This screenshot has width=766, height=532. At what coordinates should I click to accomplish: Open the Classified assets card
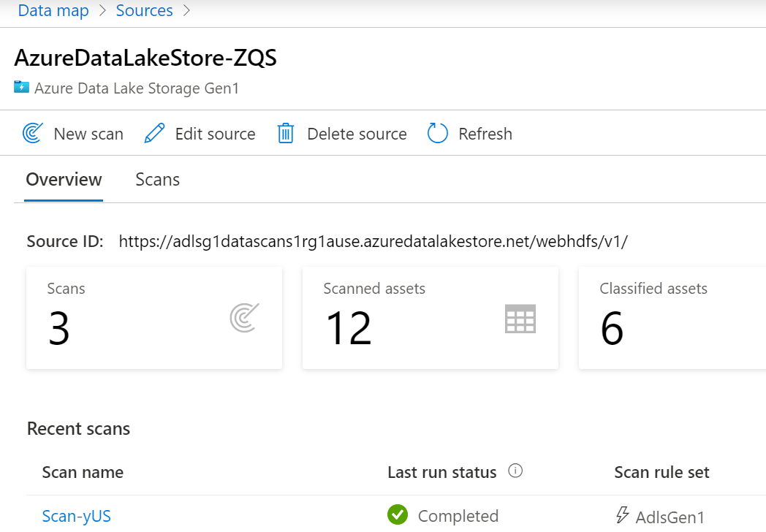click(x=671, y=318)
